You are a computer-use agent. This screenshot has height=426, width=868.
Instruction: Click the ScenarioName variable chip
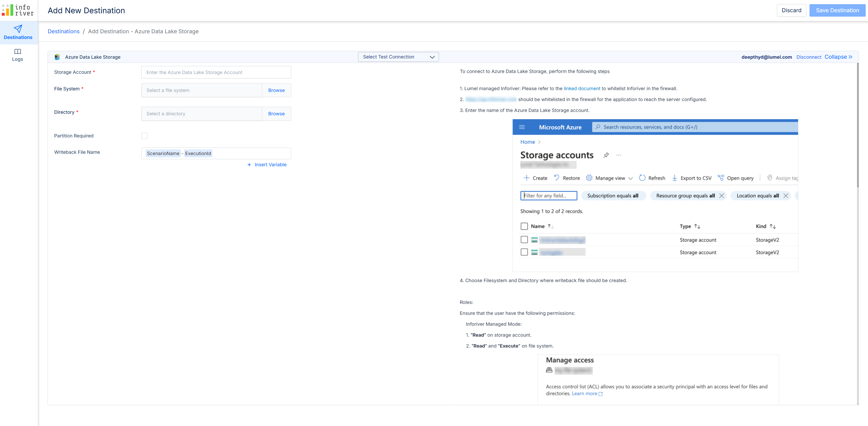163,154
